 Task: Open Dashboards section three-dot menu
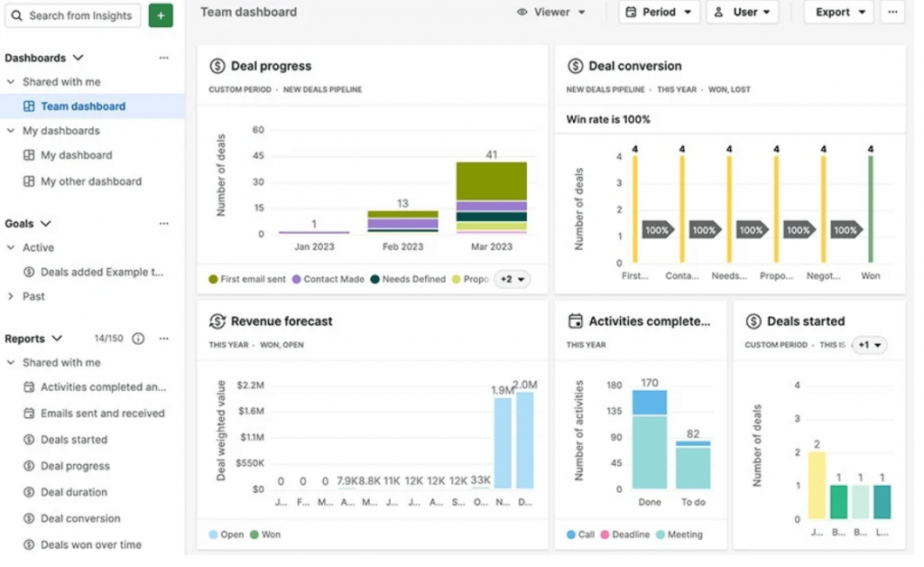(164, 58)
